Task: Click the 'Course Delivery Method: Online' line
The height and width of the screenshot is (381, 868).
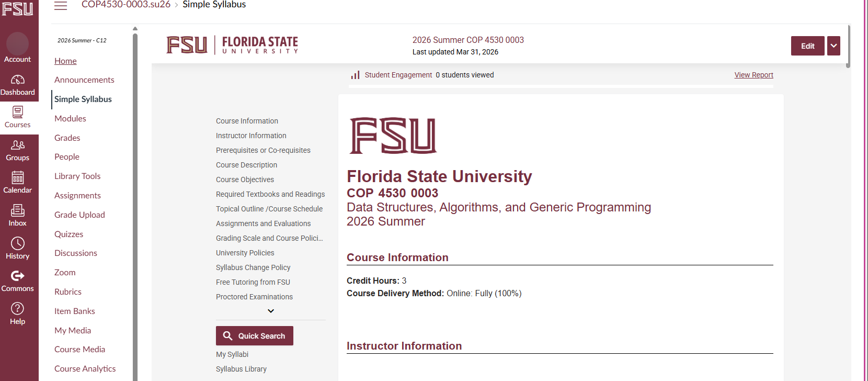Action: (434, 293)
